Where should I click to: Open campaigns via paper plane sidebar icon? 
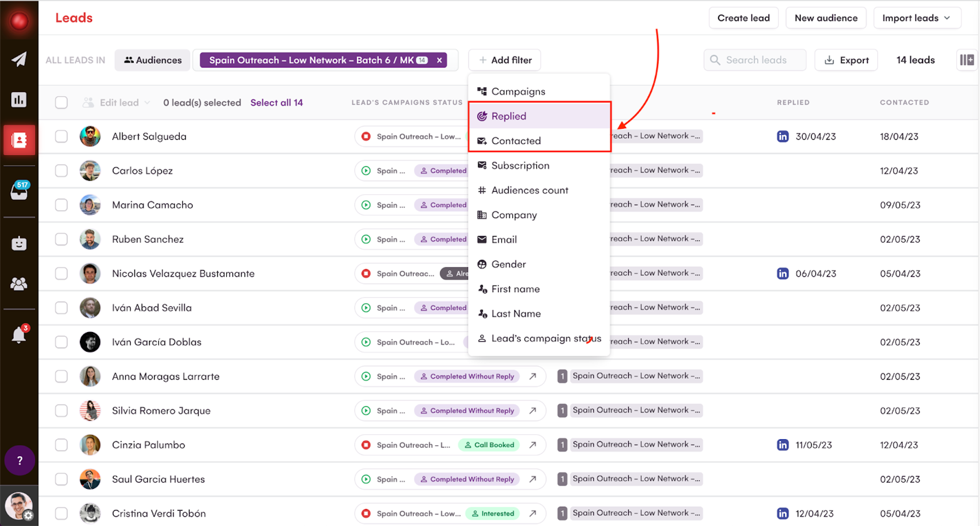pos(19,59)
